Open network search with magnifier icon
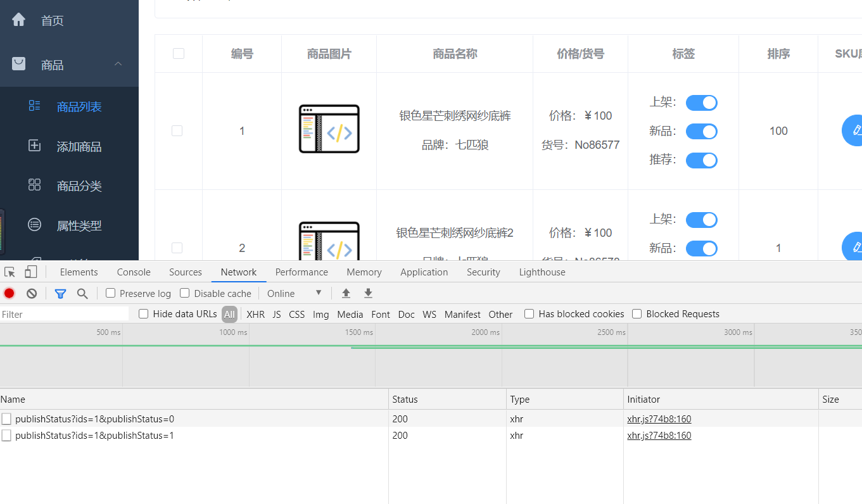The width and height of the screenshot is (862, 504). (82, 293)
